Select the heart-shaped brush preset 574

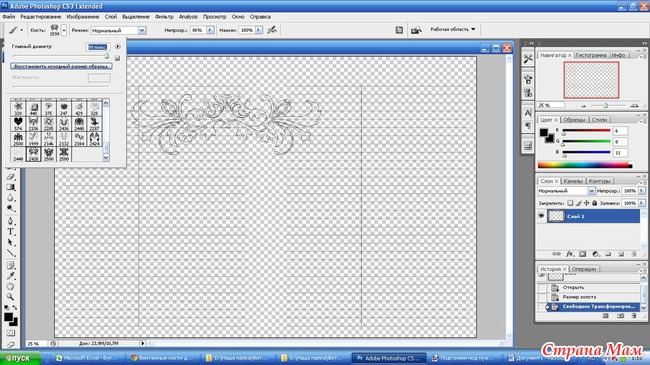18,123
